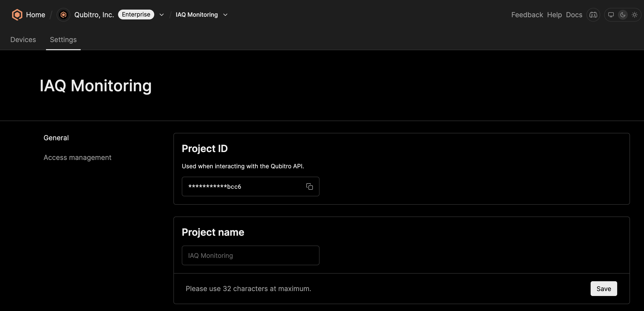Save the project name
The image size is (644, 311).
click(x=603, y=289)
